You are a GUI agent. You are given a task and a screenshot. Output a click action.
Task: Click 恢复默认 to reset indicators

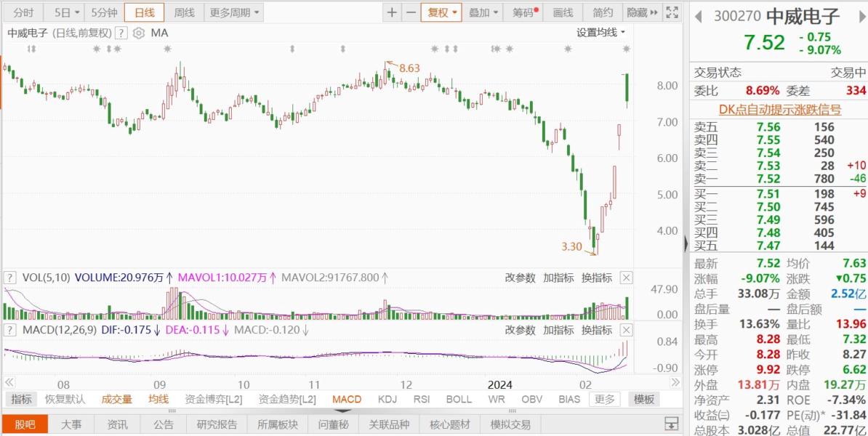65,400
